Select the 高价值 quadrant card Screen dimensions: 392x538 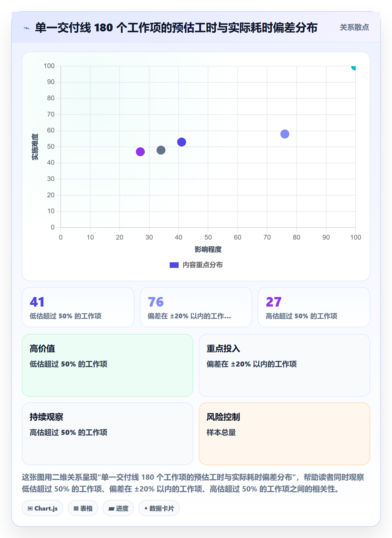tap(108, 365)
